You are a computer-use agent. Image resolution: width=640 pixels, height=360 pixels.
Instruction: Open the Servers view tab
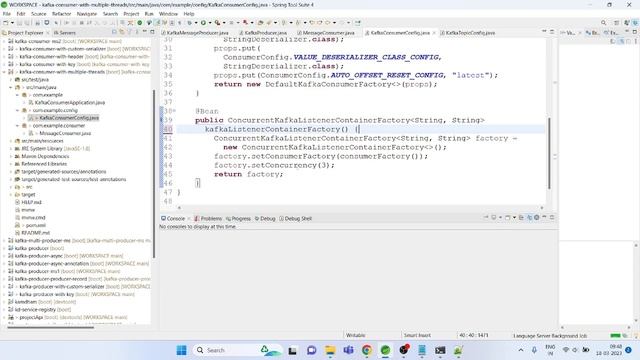tap(65, 33)
